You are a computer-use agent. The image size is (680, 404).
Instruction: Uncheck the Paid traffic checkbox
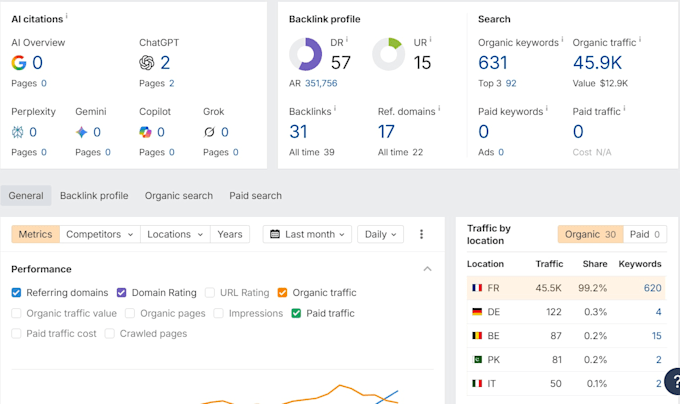(x=296, y=313)
